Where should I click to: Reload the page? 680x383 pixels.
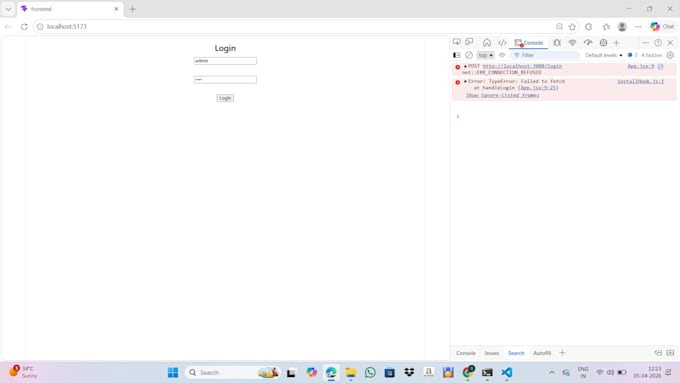[x=24, y=26]
